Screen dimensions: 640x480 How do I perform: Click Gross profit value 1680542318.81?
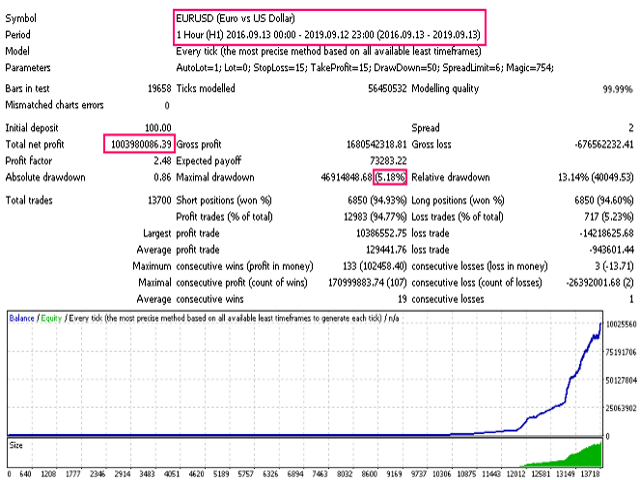(x=376, y=144)
